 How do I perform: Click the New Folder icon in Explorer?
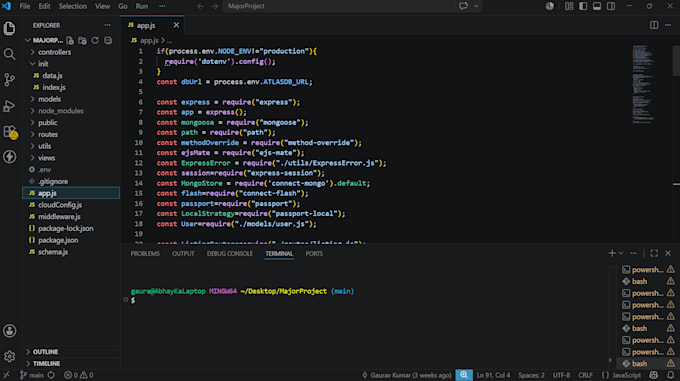82,40
